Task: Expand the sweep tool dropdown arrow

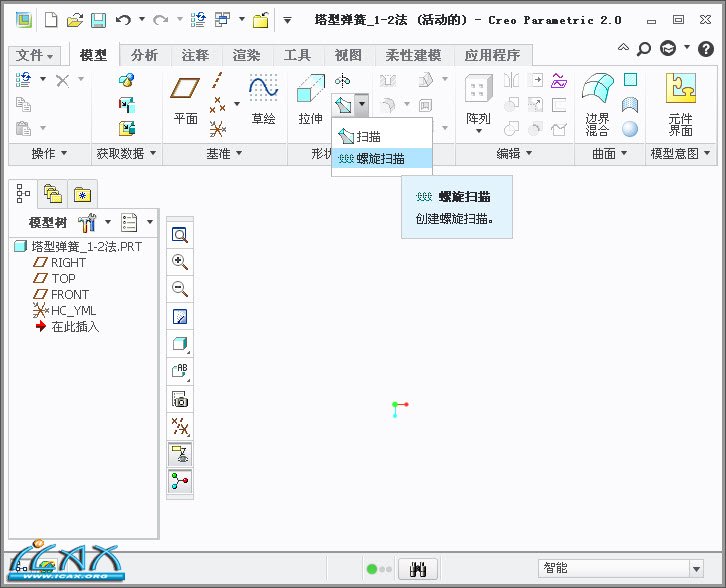Action: click(362, 105)
